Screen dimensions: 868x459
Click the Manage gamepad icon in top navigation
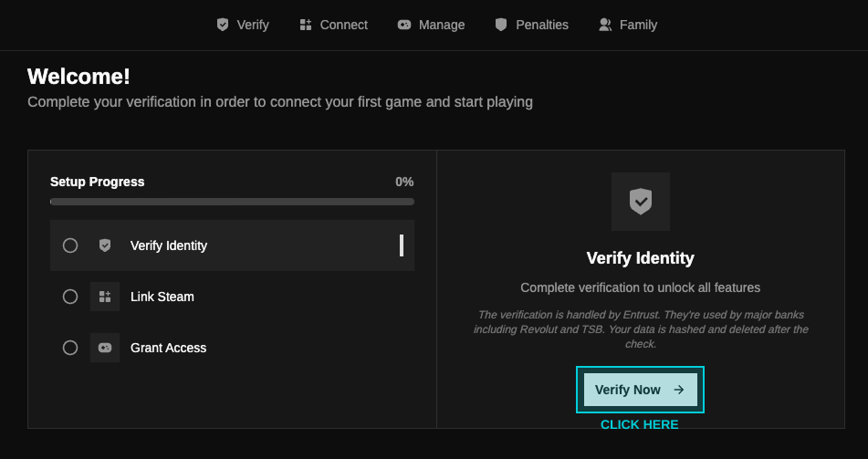(x=404, y=25)
